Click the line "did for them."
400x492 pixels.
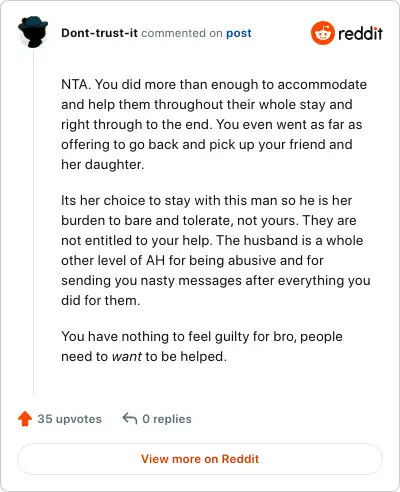(x=101, y=300)
